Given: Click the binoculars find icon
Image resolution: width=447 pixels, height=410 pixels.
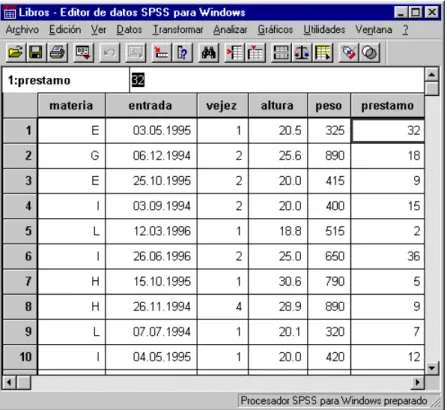Looking at the screenshot, I should coord(208,53).
